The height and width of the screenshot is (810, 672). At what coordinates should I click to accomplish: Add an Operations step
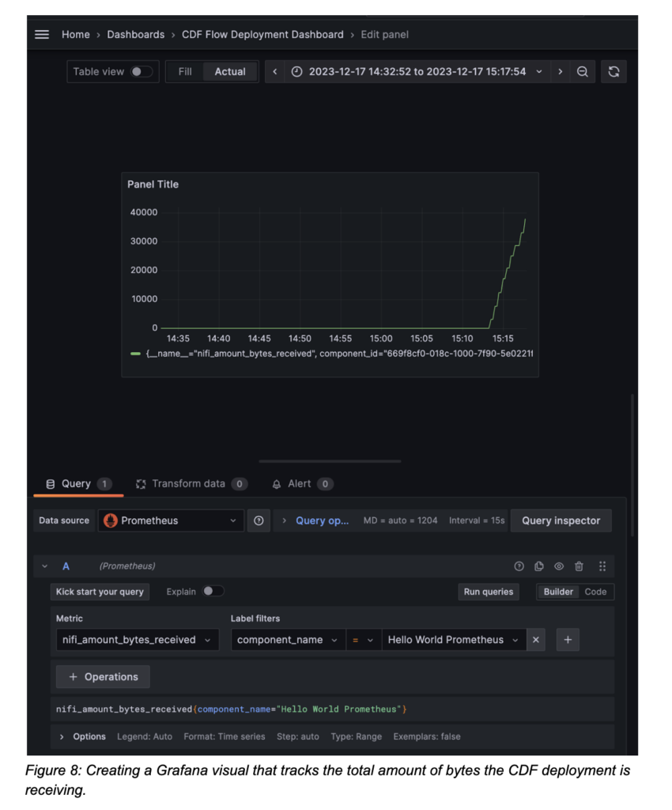click(104, 677)
